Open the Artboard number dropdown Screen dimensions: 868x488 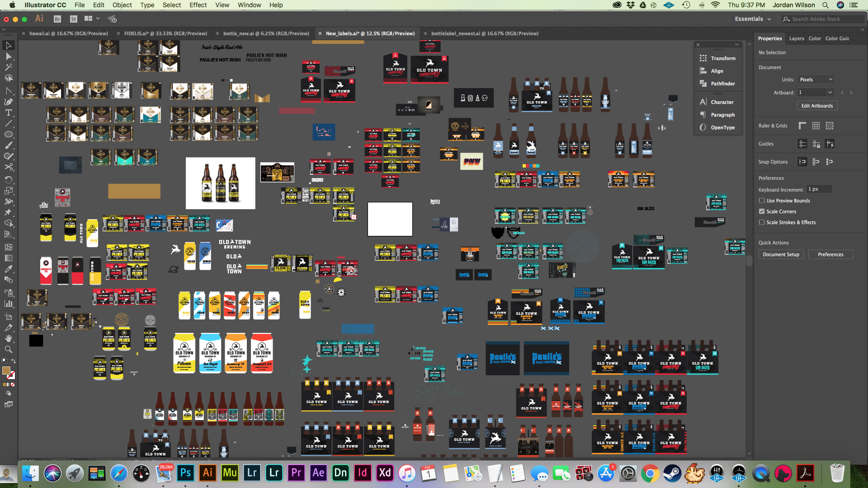pyautogui.click(x=830, y=92)
